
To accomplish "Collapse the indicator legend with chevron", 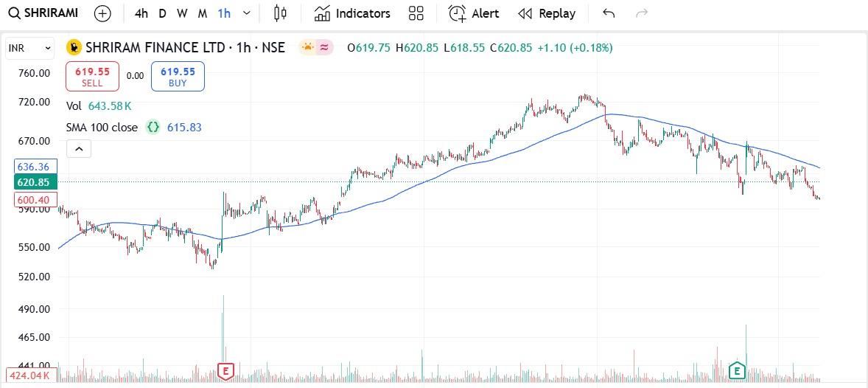I will point(79,148).
